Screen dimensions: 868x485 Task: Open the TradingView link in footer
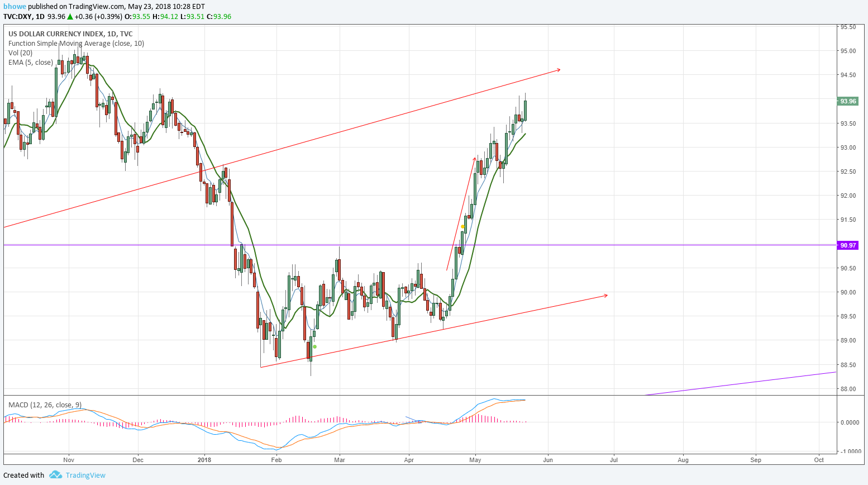click(85, 476)
